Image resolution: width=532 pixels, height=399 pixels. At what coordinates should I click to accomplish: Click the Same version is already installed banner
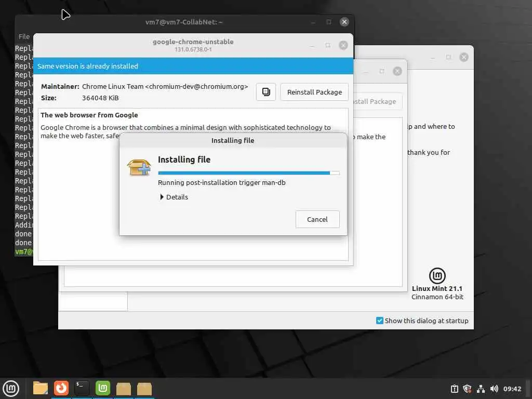tap(193, 66)
